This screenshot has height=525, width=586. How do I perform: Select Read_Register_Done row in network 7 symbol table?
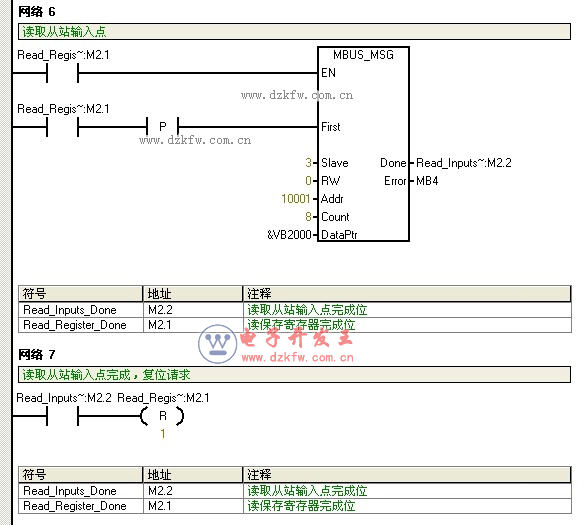point(295,506)
